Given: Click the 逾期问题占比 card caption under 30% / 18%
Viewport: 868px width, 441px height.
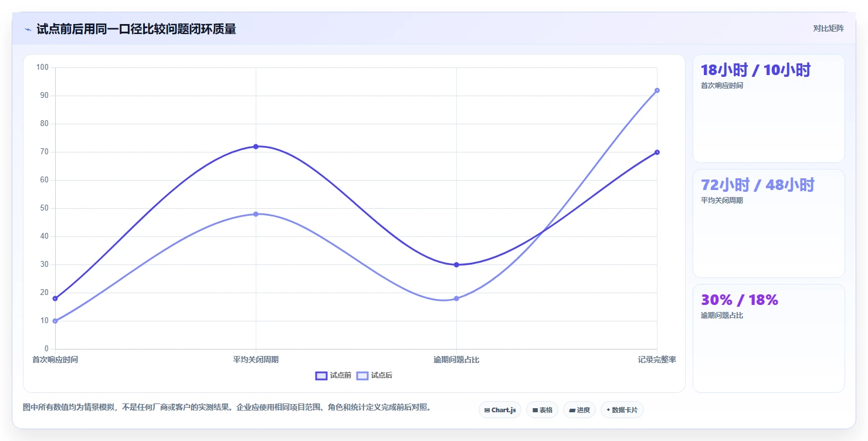Looking at the screenshot, I should [722, 316].
